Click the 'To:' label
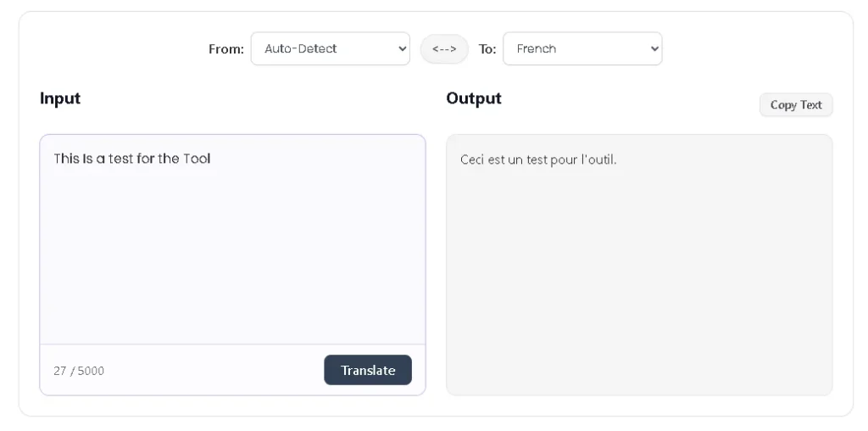The width and height of the screenshot is (868, 431). 487,49
